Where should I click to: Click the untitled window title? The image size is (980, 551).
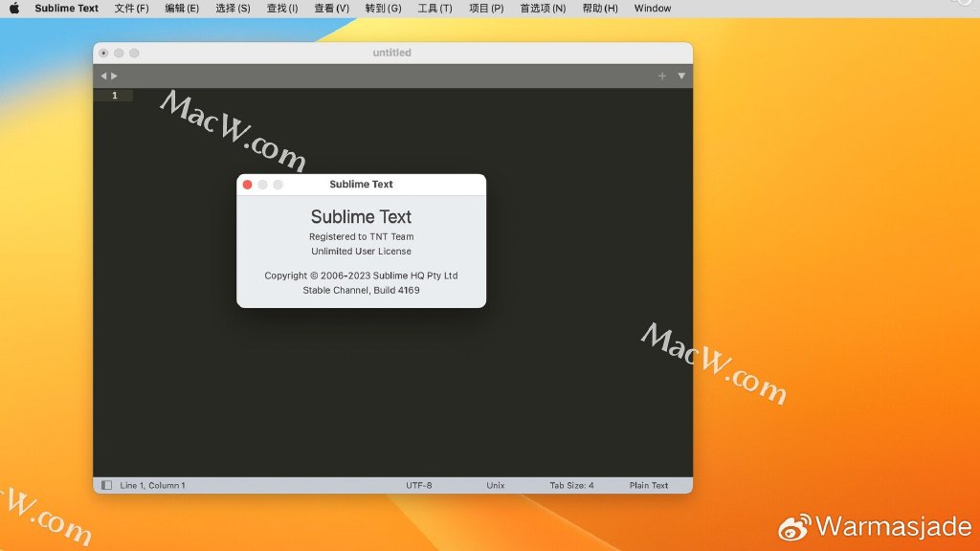click(391, 53)
